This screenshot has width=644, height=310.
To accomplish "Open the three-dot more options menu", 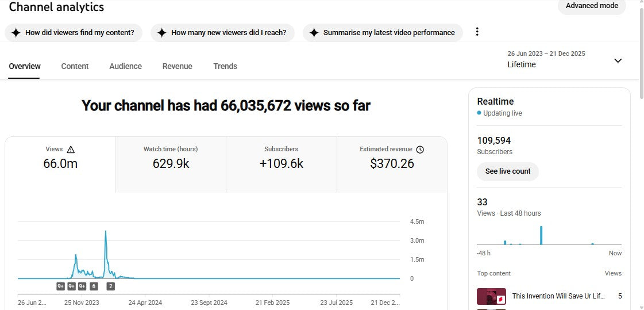I will click(477, 32).
